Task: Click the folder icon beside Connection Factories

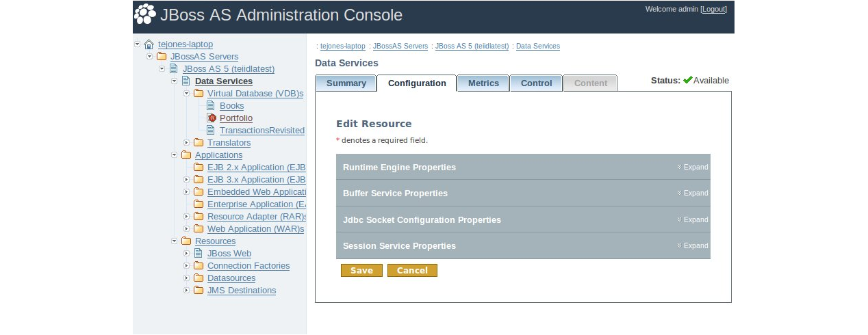Action: (199, 266)
